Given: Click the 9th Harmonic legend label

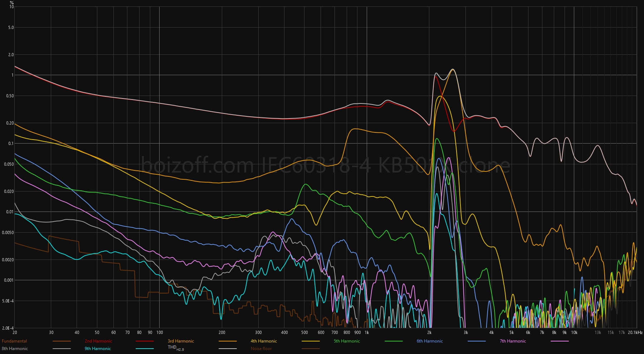Looking at the screenshot, I should click(98, 349).
